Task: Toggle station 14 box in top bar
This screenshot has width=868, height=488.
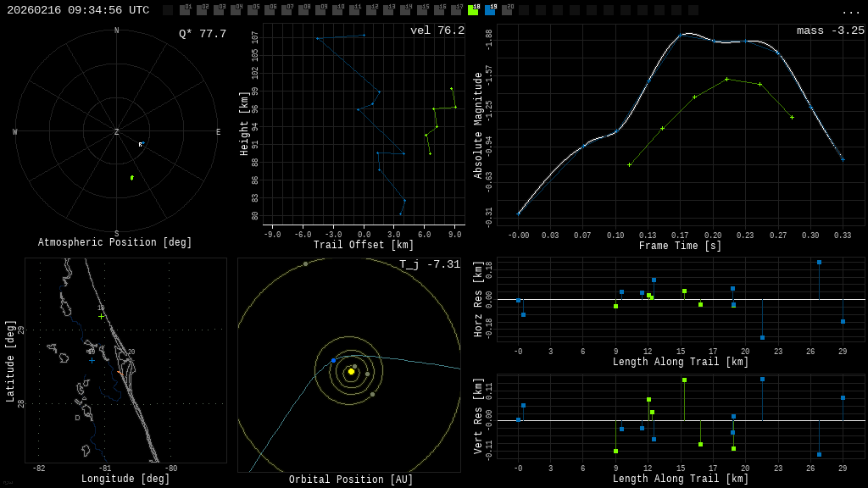Action: click(405, 10)
